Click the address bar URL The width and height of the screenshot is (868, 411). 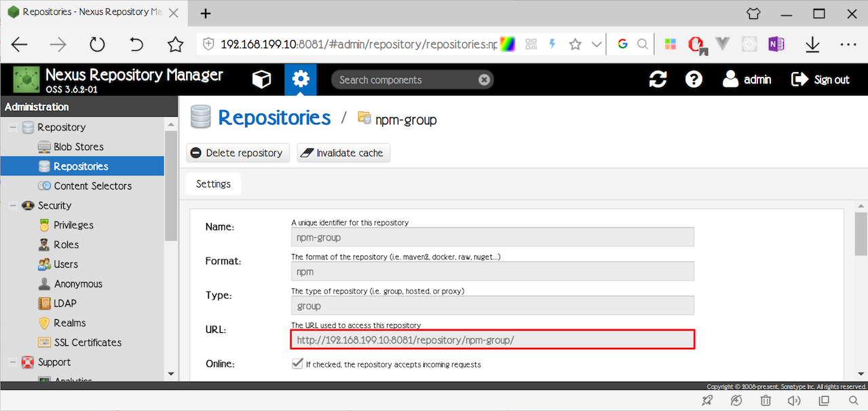coord(360,44)
